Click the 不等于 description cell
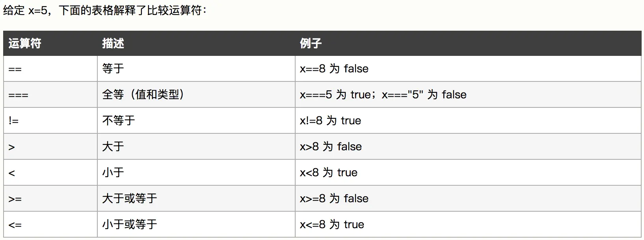The width and height of the screenshot is (644, 240). (x=119, y=120)
